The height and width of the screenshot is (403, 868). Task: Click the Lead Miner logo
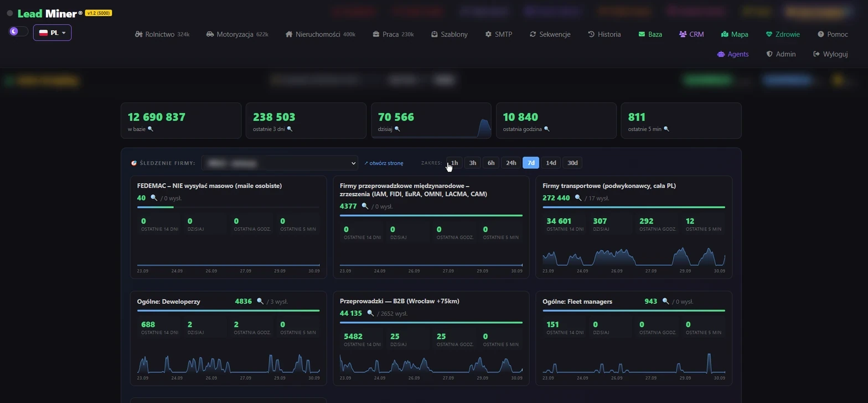[x=50, y=13]
